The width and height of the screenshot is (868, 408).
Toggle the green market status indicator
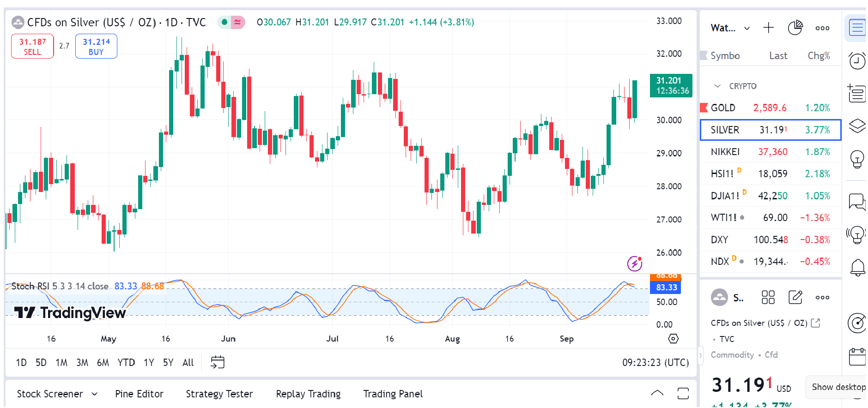(225, 22)
